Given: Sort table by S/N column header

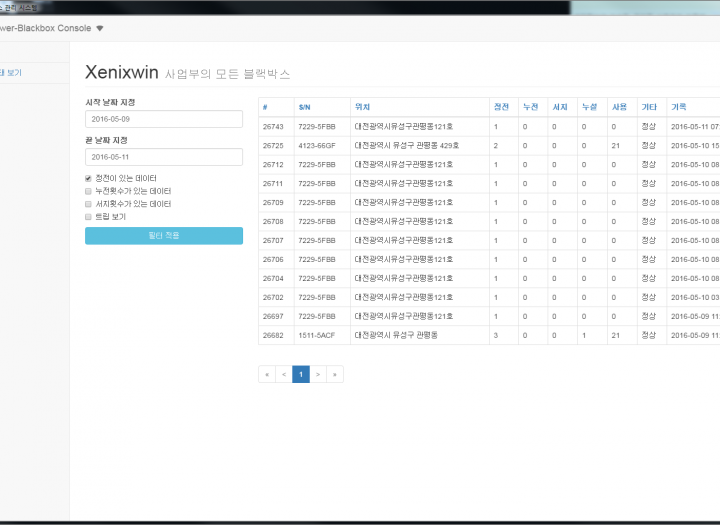Looking at the screenshot, I should [304, 106].
